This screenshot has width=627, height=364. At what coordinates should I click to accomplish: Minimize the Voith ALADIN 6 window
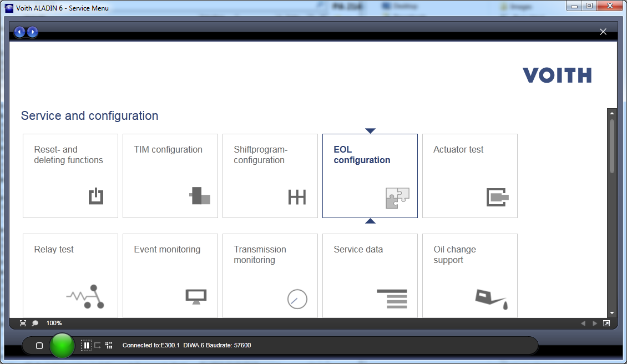[574, 6]
